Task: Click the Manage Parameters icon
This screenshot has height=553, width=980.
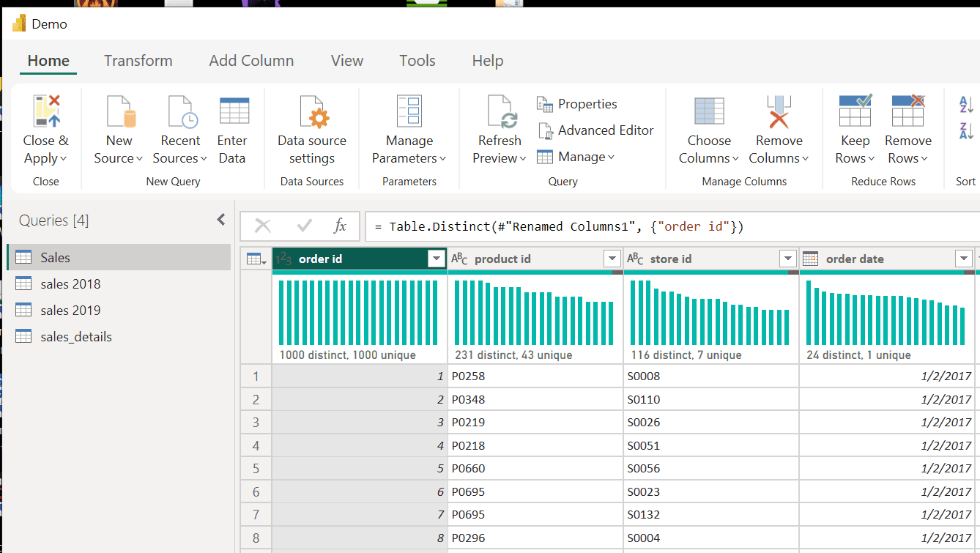Action: (x=409, y=111)
